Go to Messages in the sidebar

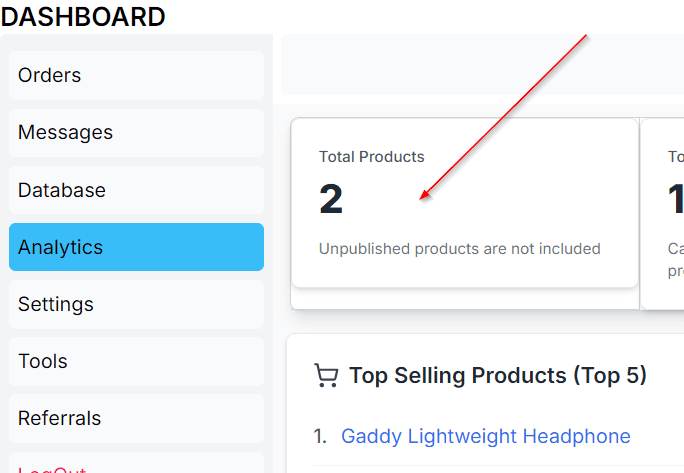click(136, 132)
